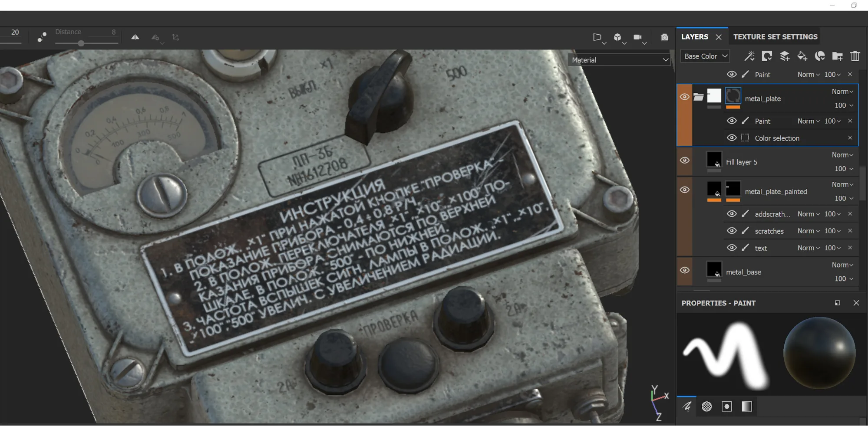
Task: Click the brush stroke preview thumbnail
Action: click(x=726, y=355)
